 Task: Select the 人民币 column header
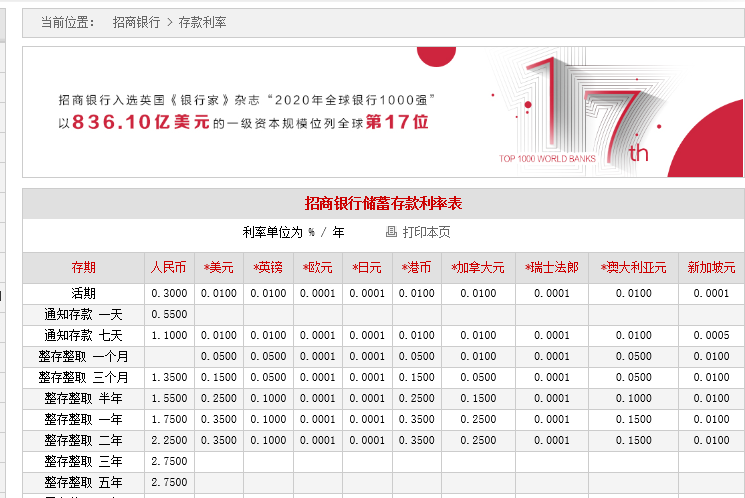(x=169, y=268)
